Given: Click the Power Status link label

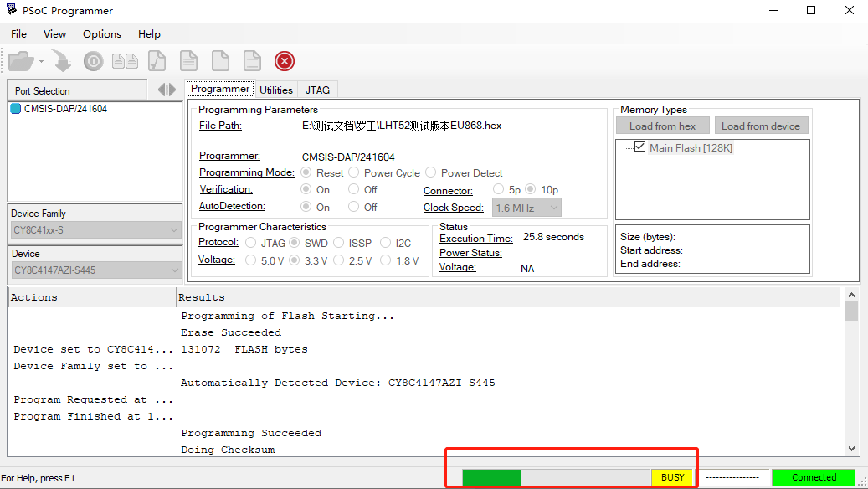Looking at the screenshot, I should pos(470,253).
